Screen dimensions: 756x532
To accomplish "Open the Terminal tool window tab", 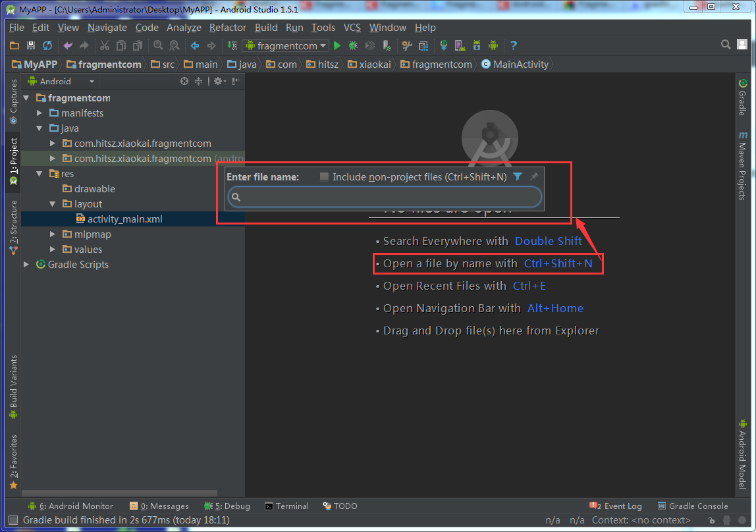I will [286, 506].
